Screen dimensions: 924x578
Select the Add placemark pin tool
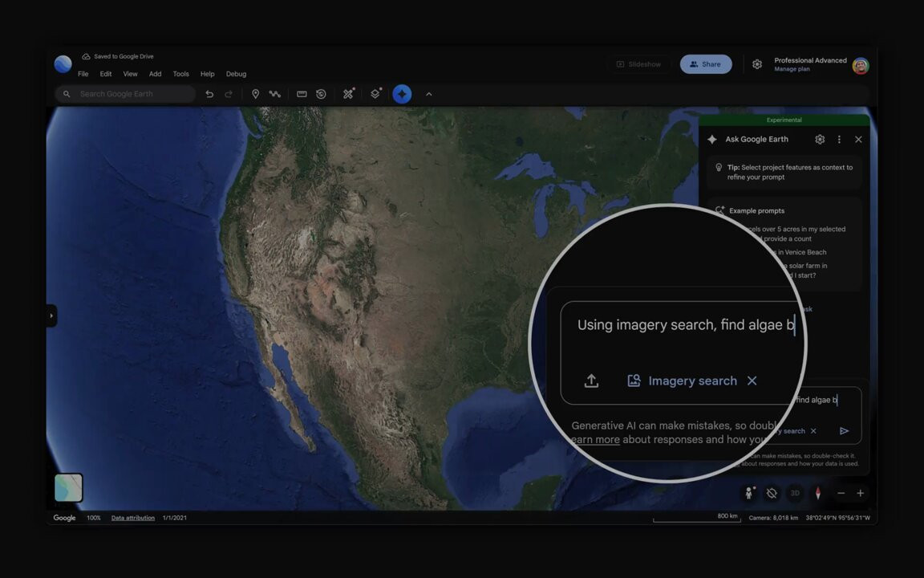pyautogui.click(x=255, y=94)
